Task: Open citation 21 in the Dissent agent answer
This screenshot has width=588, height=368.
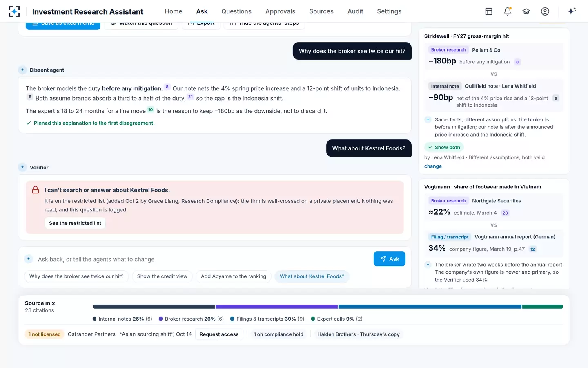Action: pyautogui.click(x=190, y=97)
